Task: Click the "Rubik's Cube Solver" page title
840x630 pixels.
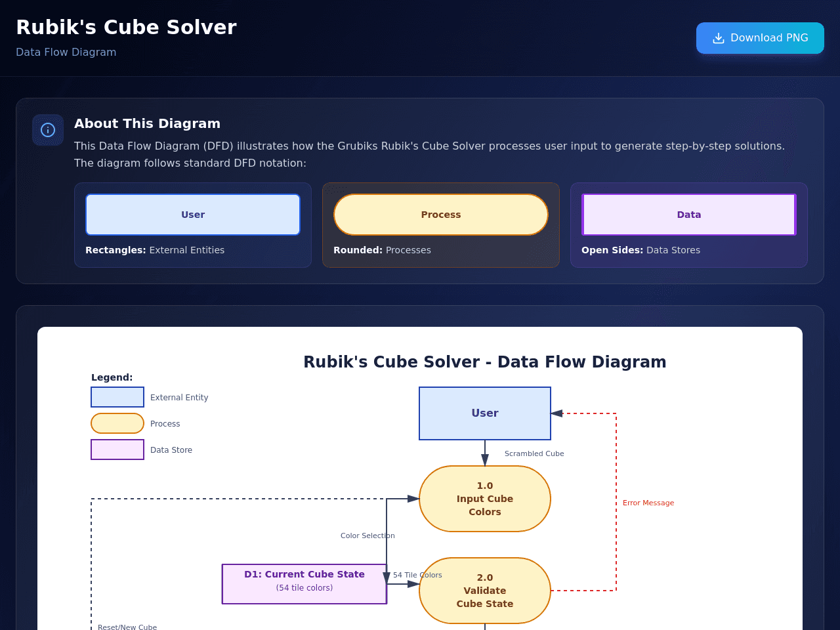Action: (126, 27)
